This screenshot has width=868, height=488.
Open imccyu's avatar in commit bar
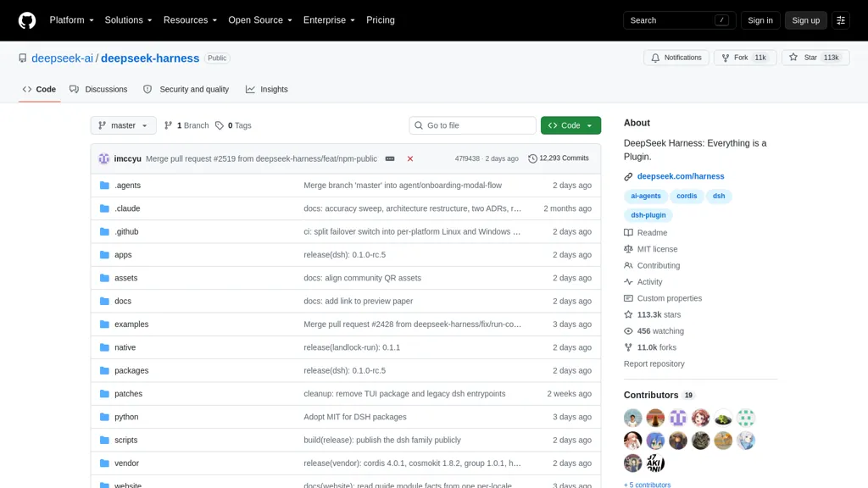(104, 158)
